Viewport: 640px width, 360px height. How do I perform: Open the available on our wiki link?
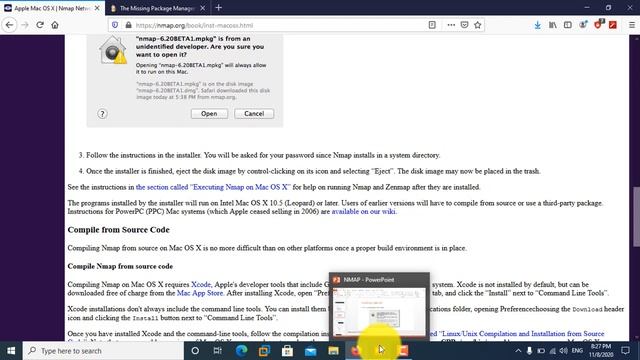[363, 211]
